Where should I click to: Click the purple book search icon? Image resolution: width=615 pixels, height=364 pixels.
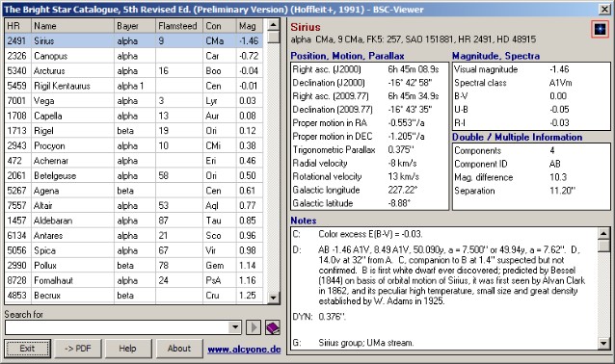point(272,327)
